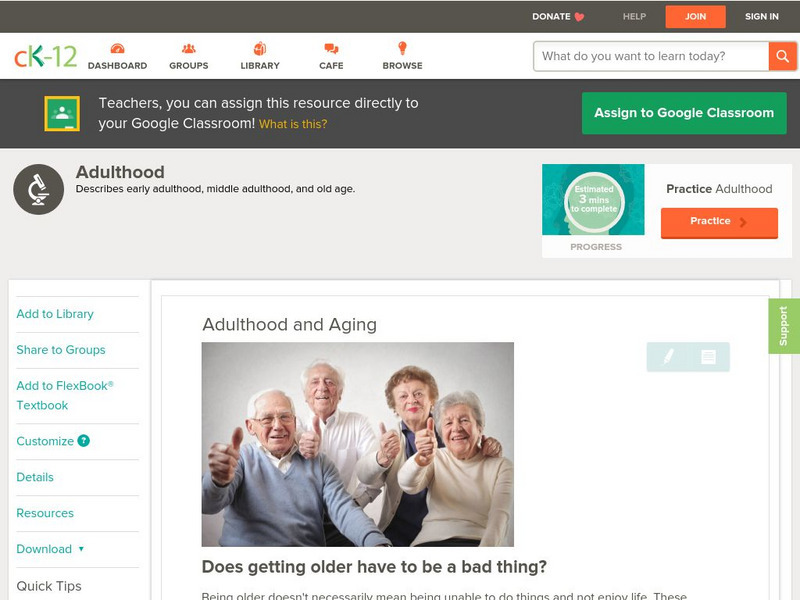Expand the Download dropdown arrow
The width and height of the screenshot is (800, 600).
point(81,549)
